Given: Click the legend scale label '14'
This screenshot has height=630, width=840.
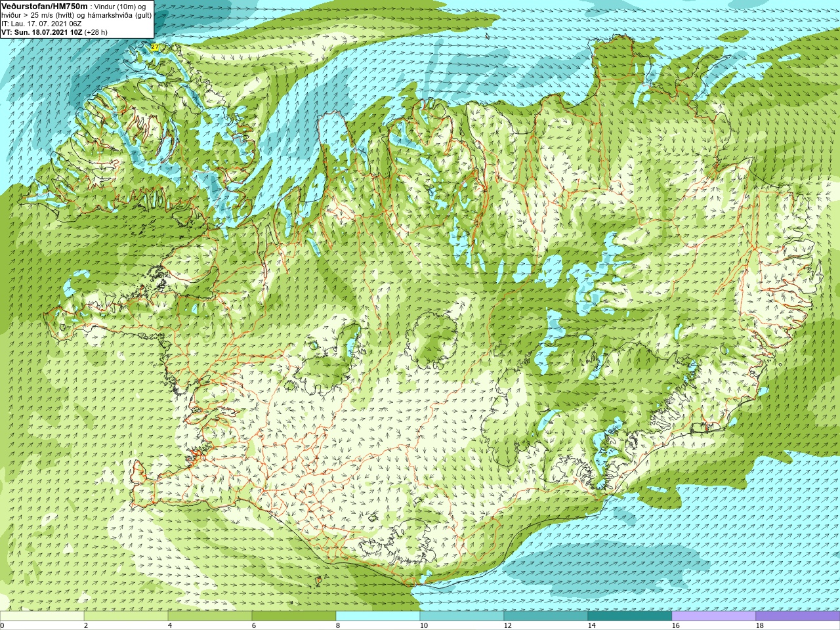Looking at the screenshot, I should click(592, 625).
